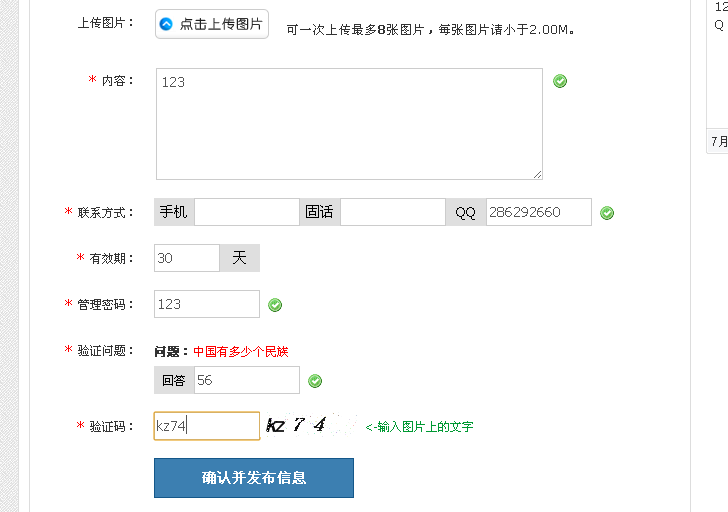
Task: Click the 验证码 captcha text input
Action: tap(207, 426)
